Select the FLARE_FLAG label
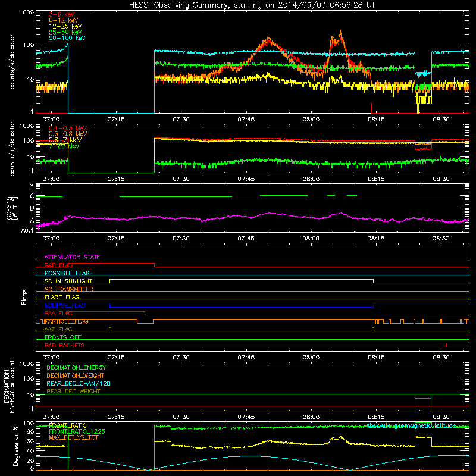Image resolution: width=476 pixels, height=476 pixels. 62,297
